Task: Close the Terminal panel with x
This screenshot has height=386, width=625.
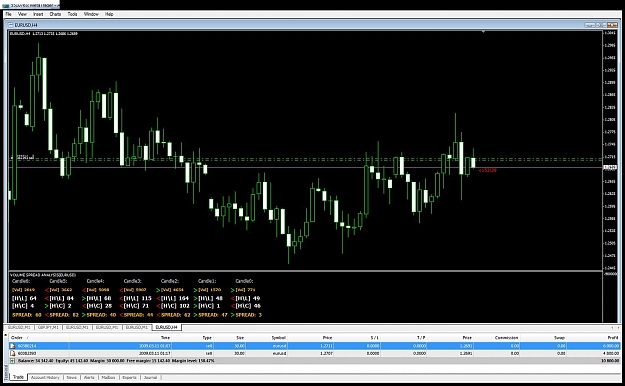Action: point(6,335)
